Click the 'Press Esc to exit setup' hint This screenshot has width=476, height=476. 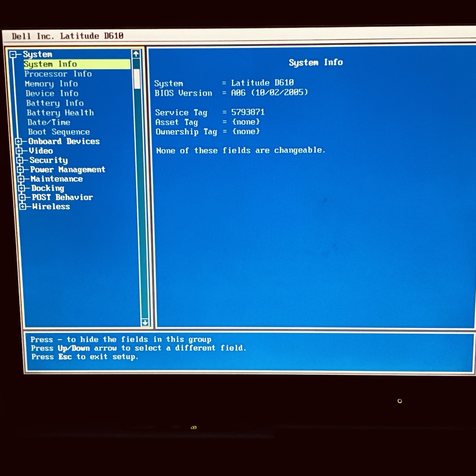coord(85,357)
